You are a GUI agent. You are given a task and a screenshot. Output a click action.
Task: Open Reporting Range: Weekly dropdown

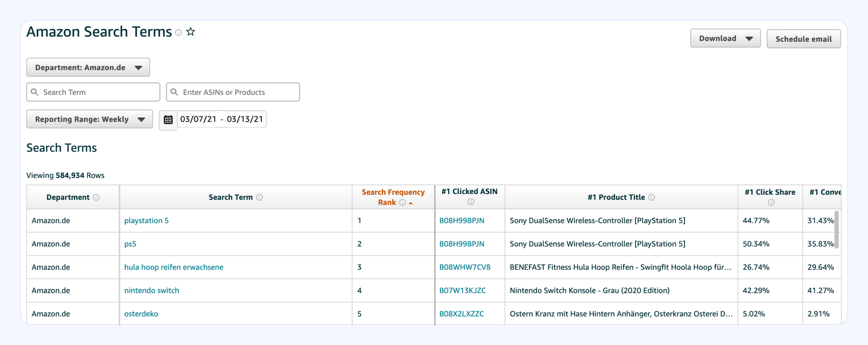click(90, 119)
